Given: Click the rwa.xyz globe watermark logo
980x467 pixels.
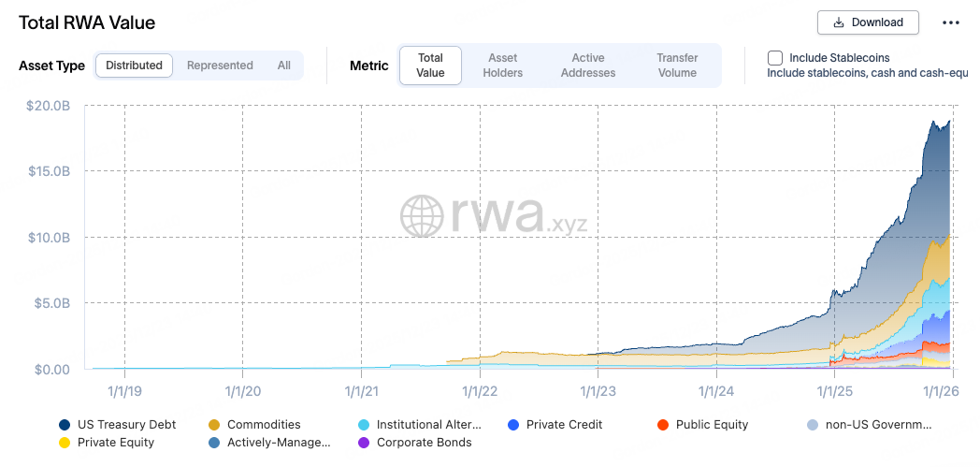Looking at the screenshot, I should [x=422, y=215].
